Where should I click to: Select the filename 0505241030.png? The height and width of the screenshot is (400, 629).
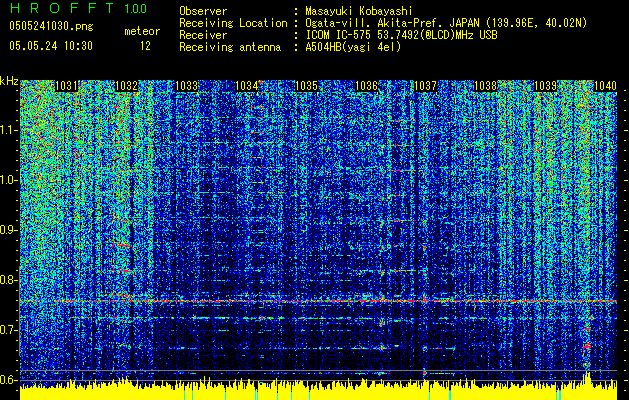(x=51, y=26)
